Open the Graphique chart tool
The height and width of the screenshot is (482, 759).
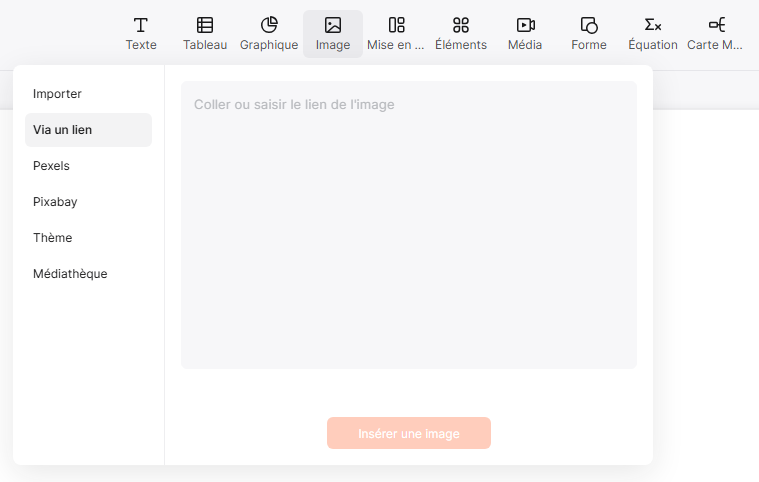pyautogui.click(x=269, y=34)
